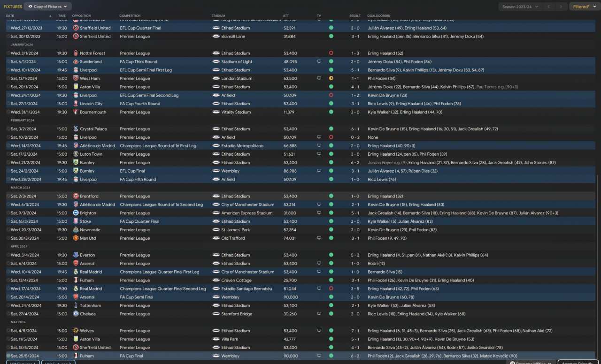Click the Newcastle club badge

pos(76,230)
